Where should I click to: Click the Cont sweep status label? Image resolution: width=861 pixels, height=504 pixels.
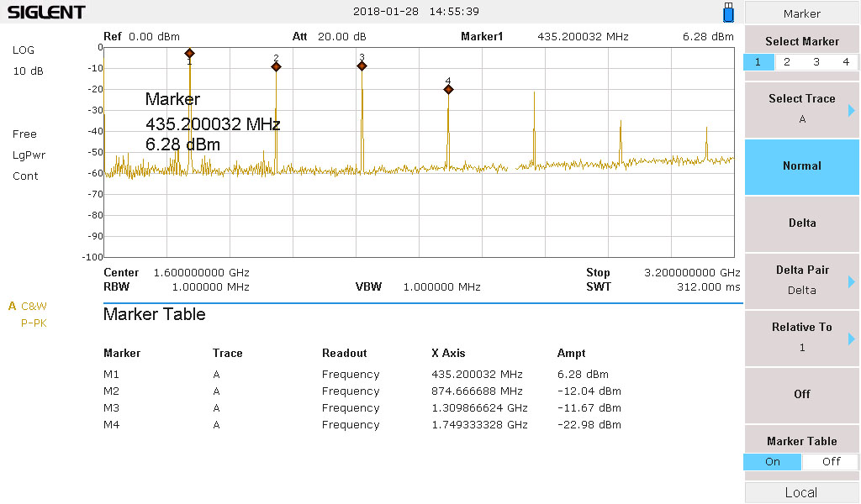pos(25,176)
